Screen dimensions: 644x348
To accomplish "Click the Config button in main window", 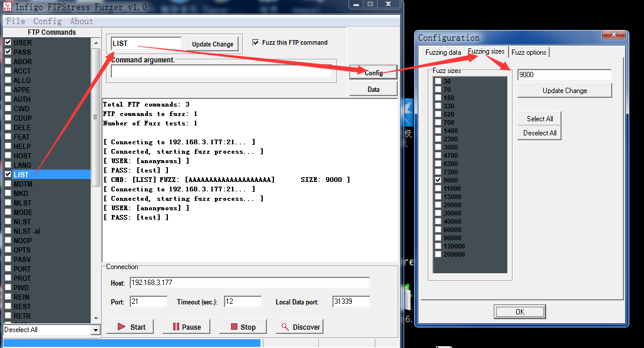I will coord(374,72).
